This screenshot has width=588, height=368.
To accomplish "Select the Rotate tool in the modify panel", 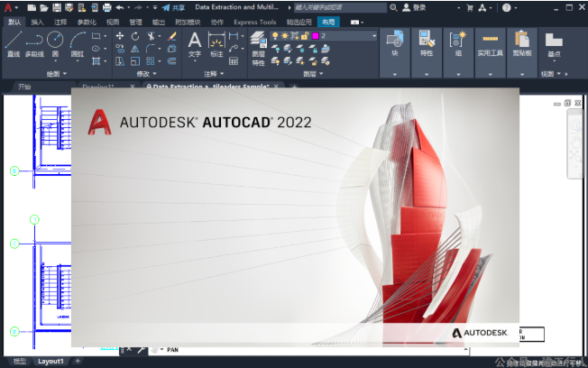I will click(135, 36).
